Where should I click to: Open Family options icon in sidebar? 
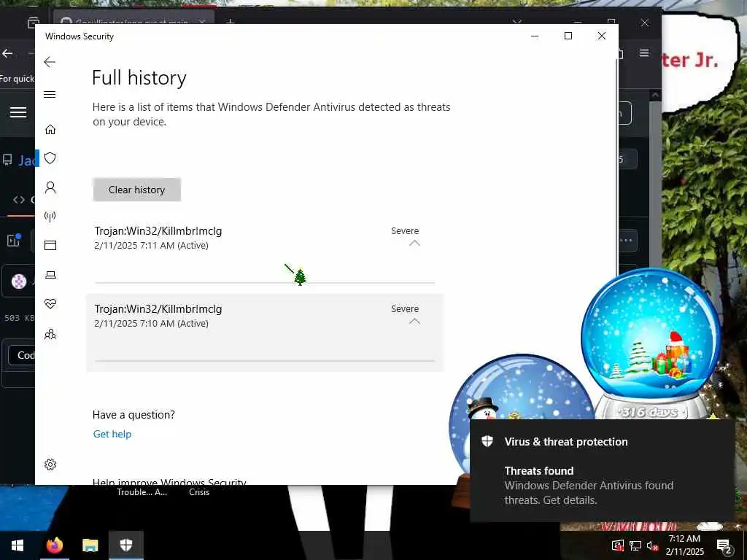pyautogui.click(x=50, y=334)
